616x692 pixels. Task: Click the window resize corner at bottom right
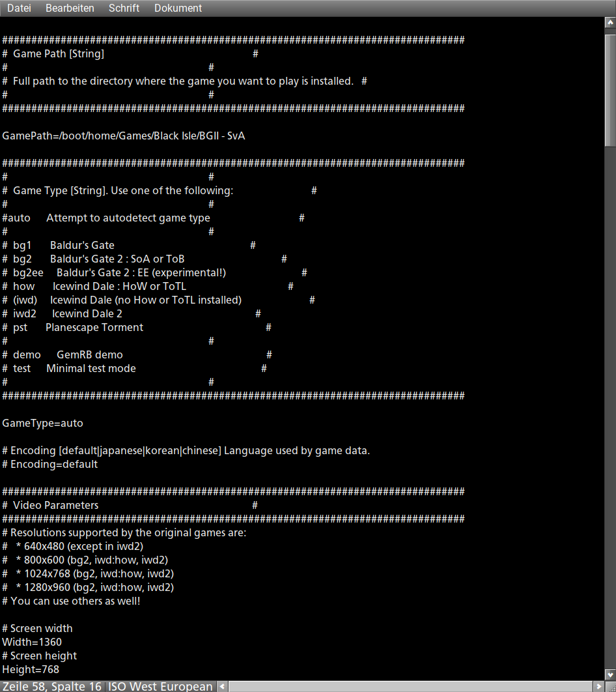610,686
